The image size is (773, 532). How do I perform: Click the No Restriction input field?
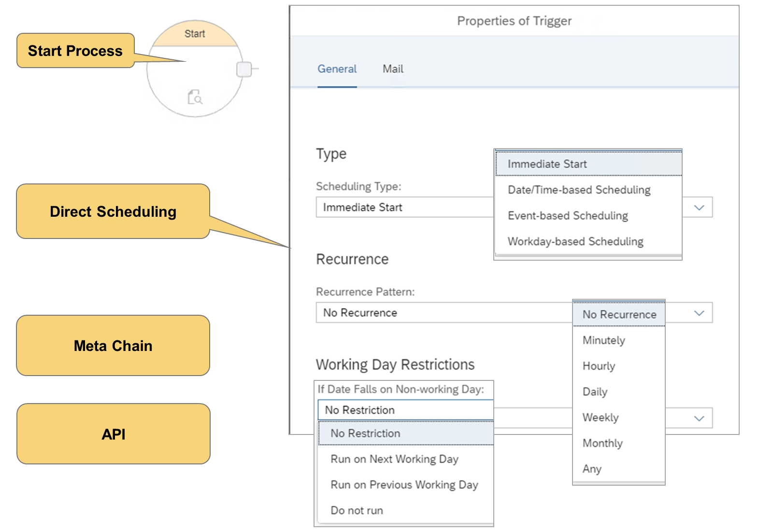[406, 410]
